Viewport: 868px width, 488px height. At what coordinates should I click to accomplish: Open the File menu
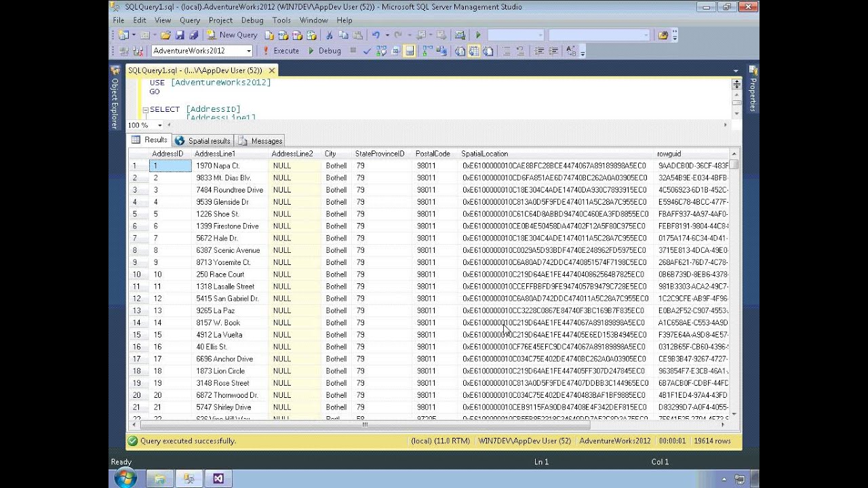tap(119, 20)
